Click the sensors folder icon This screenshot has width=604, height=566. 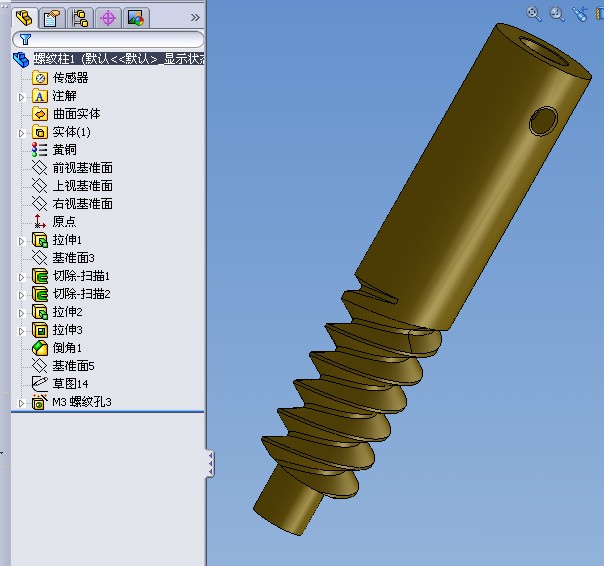40,78
